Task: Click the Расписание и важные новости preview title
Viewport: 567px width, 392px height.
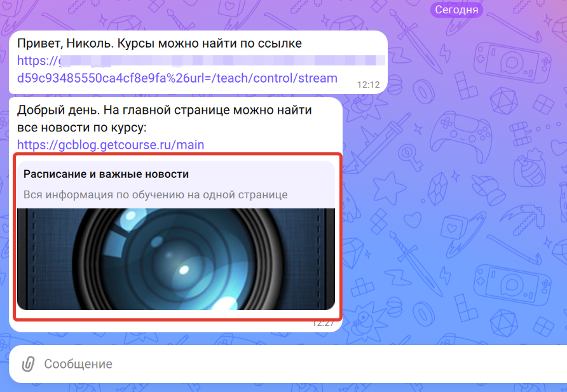Action: [106, 174]
